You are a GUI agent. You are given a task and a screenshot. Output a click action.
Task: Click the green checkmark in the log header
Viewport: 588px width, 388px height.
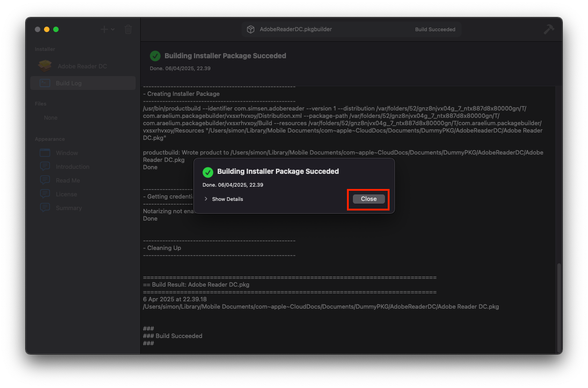pyautogui.click(x=155, y=56)
